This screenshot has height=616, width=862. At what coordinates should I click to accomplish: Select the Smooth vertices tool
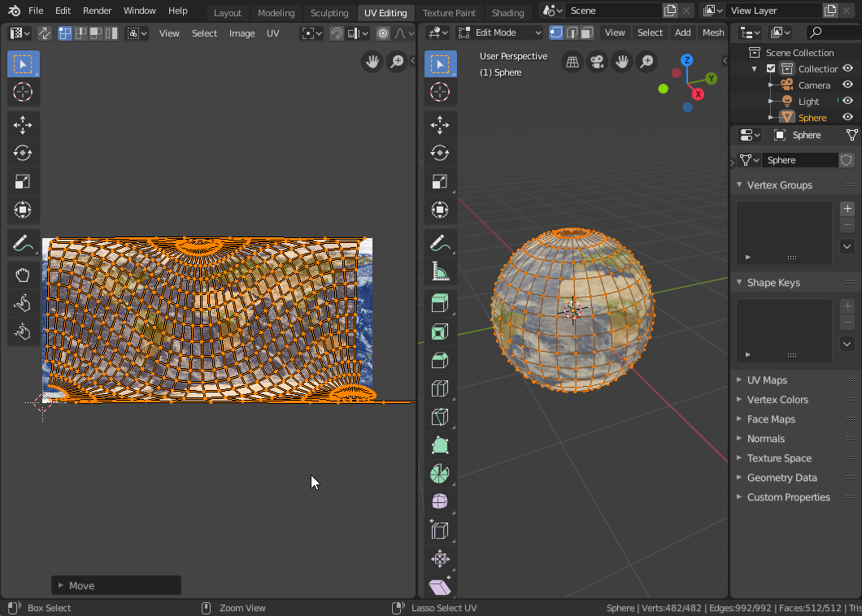[440, 501]
